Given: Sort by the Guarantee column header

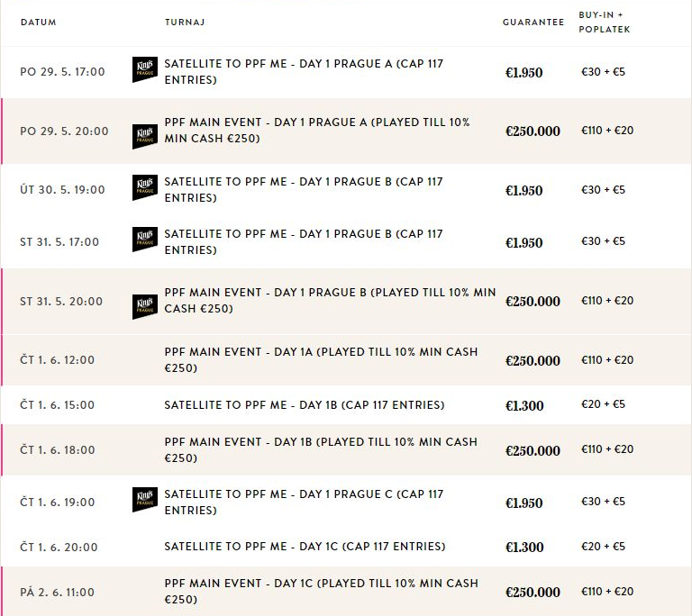Looking at the screenshot, I should [x=533, y=22].
